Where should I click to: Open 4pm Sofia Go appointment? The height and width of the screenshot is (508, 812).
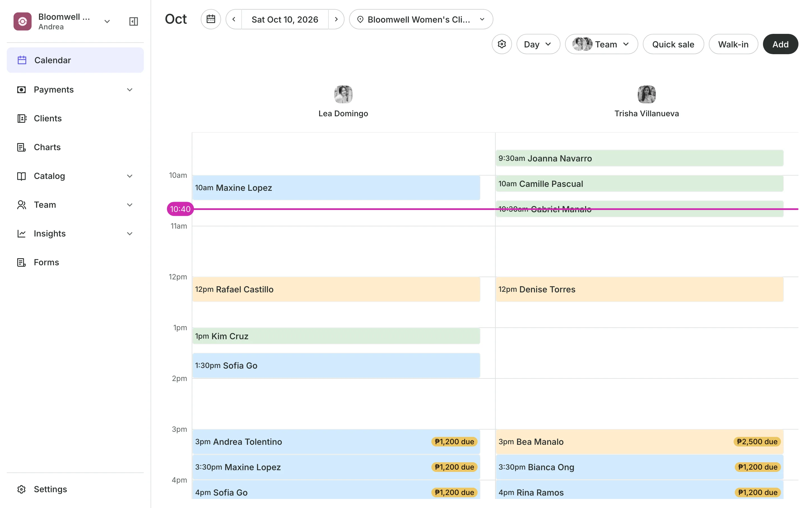pyautogui.click(x=336, y=490)
